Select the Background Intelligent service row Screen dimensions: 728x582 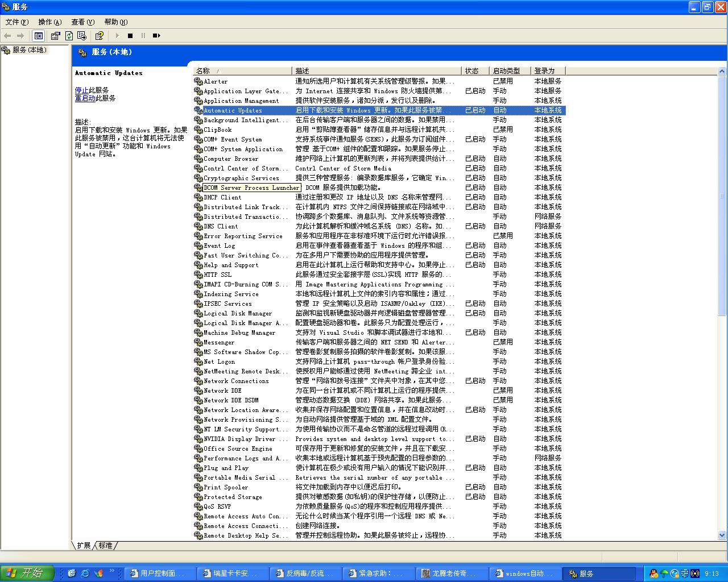[x=379, y=120]
